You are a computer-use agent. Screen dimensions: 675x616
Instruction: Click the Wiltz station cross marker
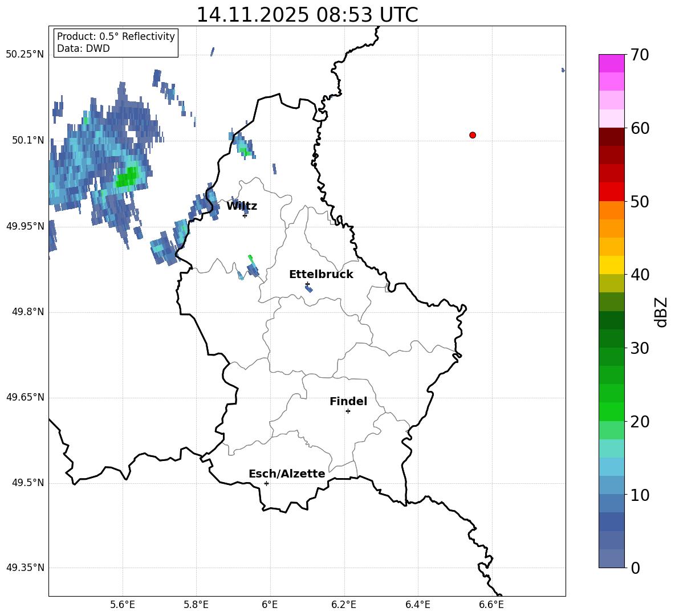click(x=245, y=215)
